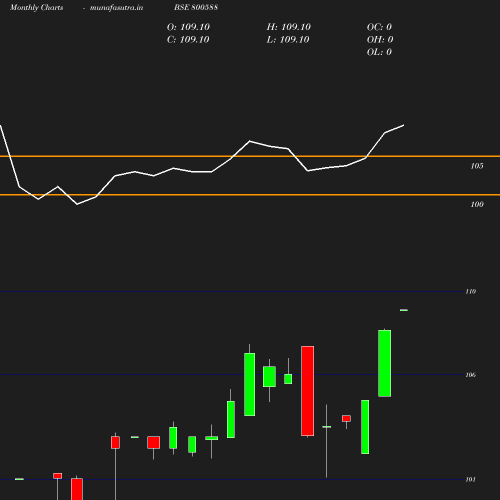The width and height of the screenshot is (500, 500).
Task: Click the 'OH: 0' reading
Action: [x=380, y=40]
